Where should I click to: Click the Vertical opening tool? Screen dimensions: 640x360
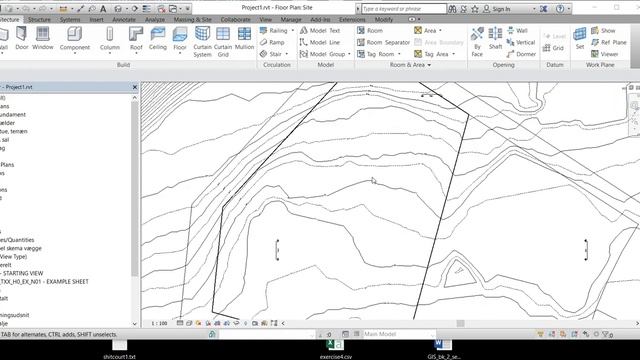click(x=520, y=42)
